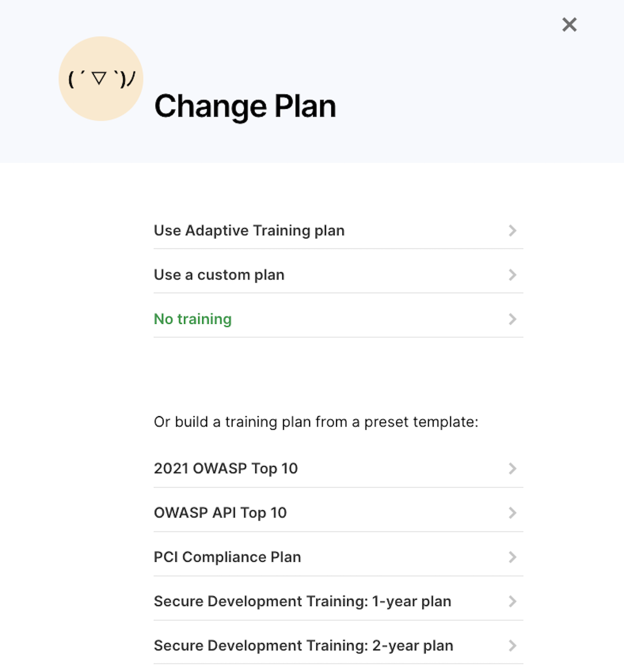Click the Change Plan heading
The height and width of the screenshot is (672, 624).
click(245, 106)
